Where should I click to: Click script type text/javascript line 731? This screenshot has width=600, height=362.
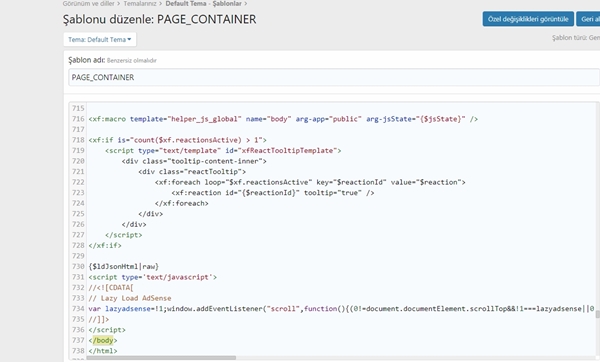coord(153,277)
